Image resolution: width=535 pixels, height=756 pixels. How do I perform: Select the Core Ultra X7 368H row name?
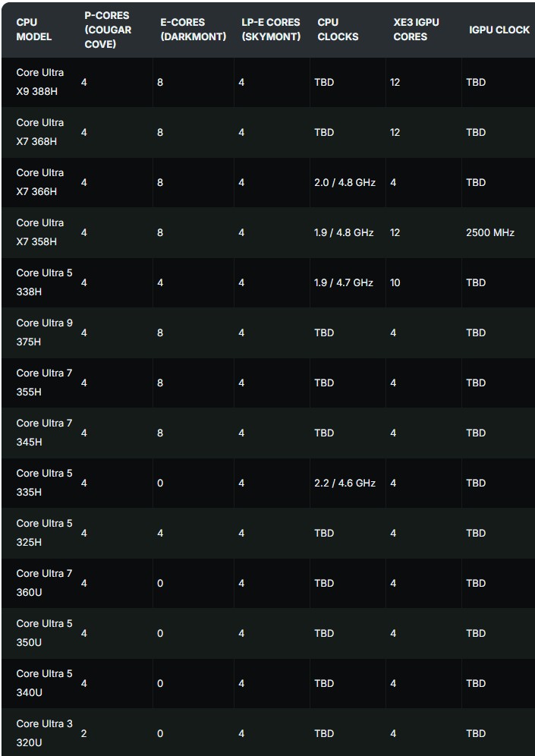click(x=40, y=132)
